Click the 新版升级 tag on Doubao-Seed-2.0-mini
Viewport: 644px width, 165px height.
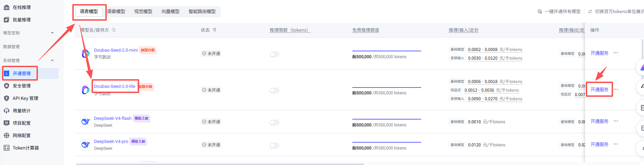click(148, 50)
